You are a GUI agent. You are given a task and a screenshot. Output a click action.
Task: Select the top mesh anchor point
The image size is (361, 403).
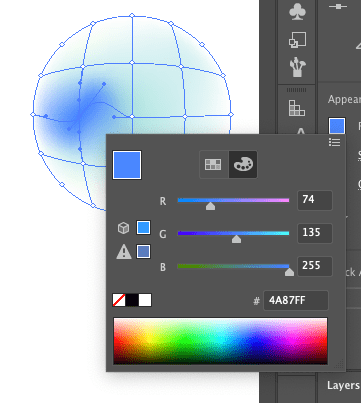[x=132, y=15]
